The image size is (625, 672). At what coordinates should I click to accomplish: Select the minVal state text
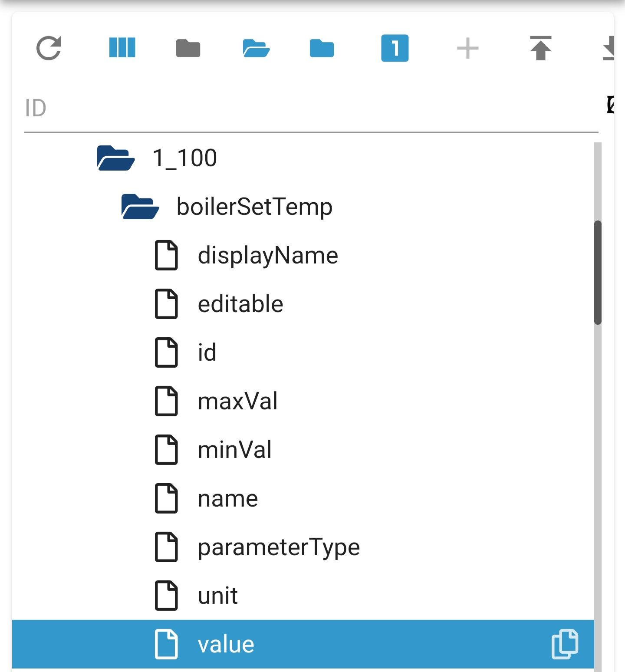tap(235, 450)
